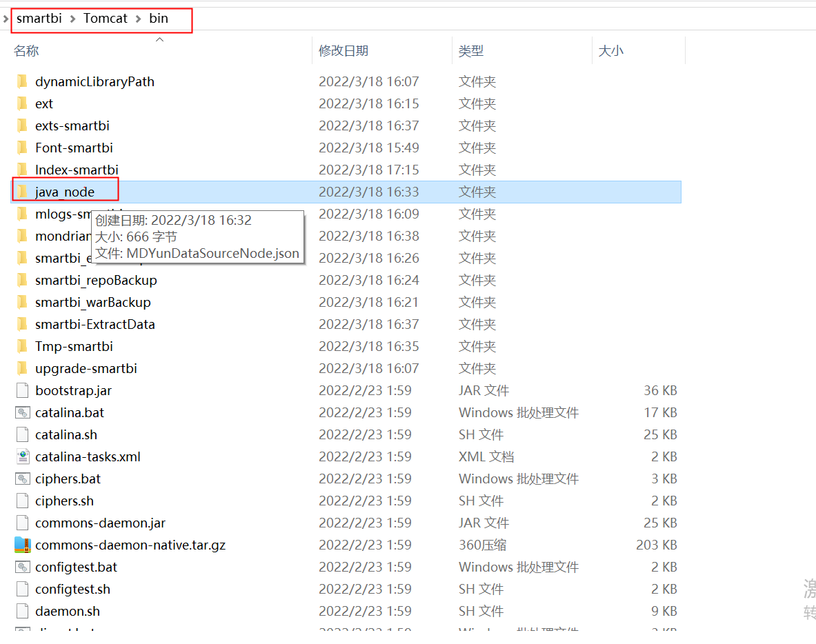Select the ciphers.sh file name
Viewport: 816px width, 644px height.
(x=65, y=501)
